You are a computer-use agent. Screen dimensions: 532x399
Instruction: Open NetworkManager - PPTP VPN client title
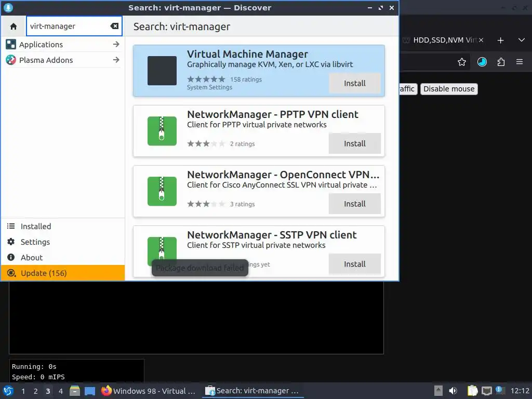pos(272,114)
